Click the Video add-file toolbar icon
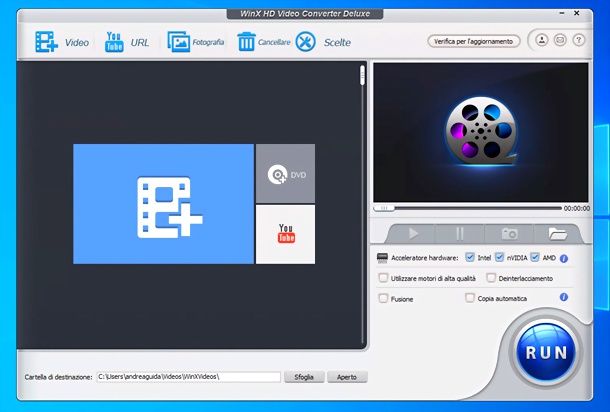This screenshot has height=412, width=610. coord(47,42)
